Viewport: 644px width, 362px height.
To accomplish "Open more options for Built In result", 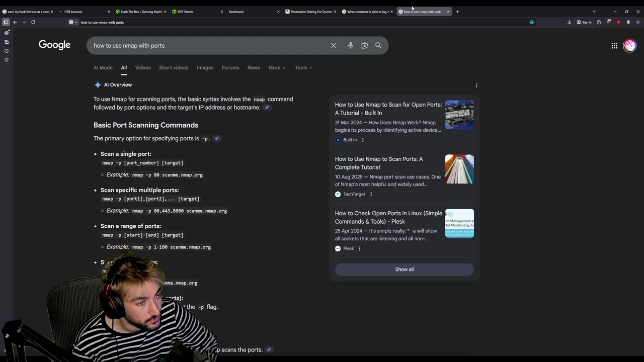I will pyautogui.click(x=363, y=140).
